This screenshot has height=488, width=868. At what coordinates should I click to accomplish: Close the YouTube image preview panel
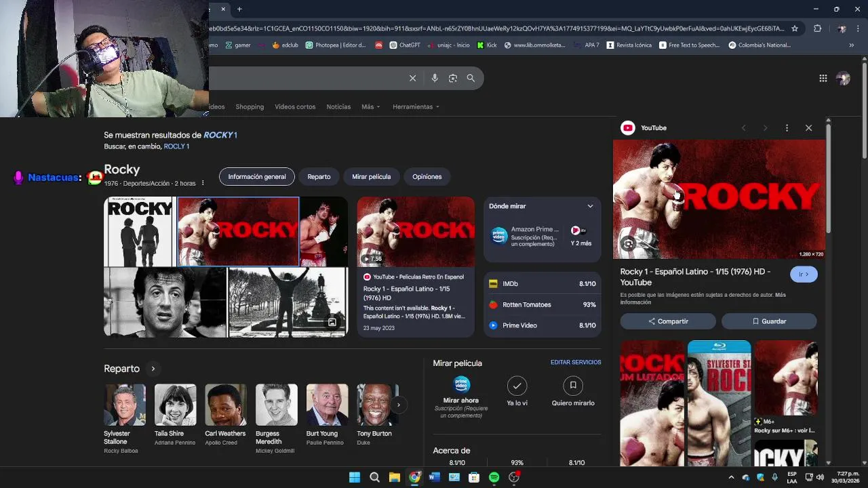(808, 127)
